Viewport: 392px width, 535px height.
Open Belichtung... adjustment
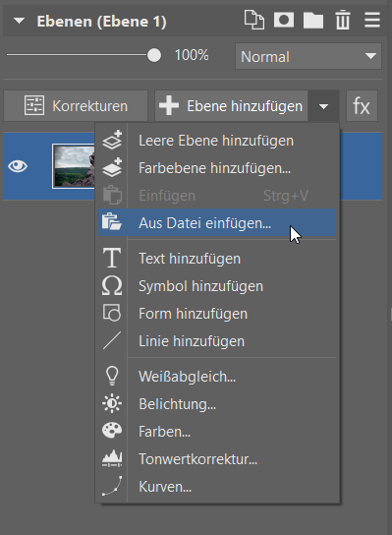(217, 404)
